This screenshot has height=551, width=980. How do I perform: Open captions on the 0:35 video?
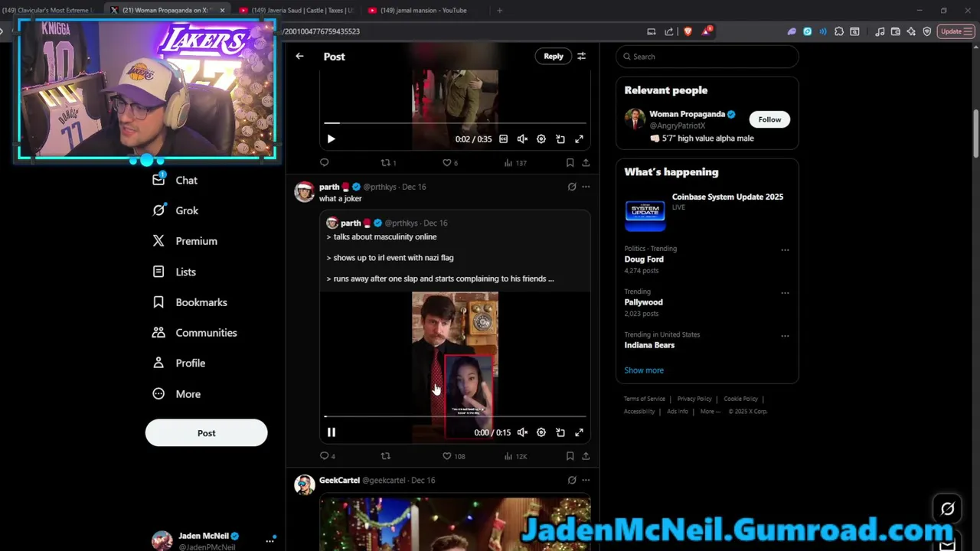click(503, 139)
